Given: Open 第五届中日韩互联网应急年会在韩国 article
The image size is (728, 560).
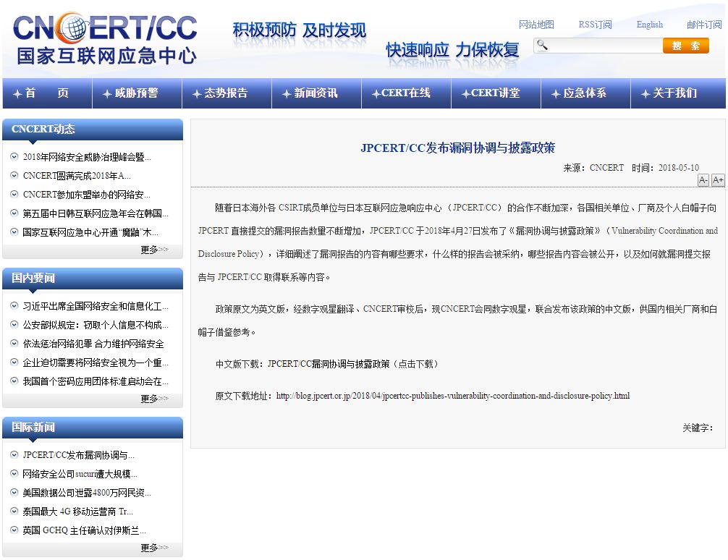Looking at the screenshot, I should coord(96,213).
